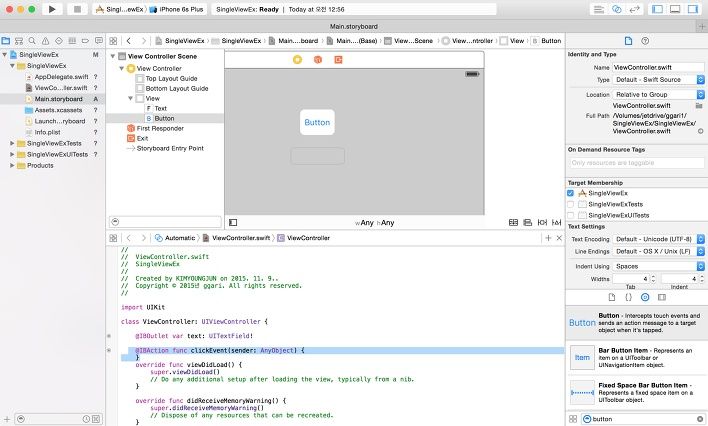
Task: Expand the SingleViewExTests group
Action: (x=12, y=143)
